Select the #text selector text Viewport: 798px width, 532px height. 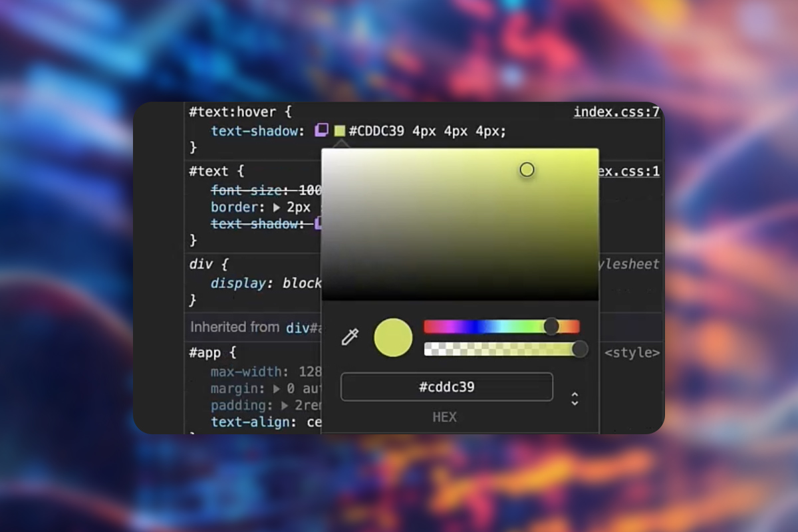(208, 172)
